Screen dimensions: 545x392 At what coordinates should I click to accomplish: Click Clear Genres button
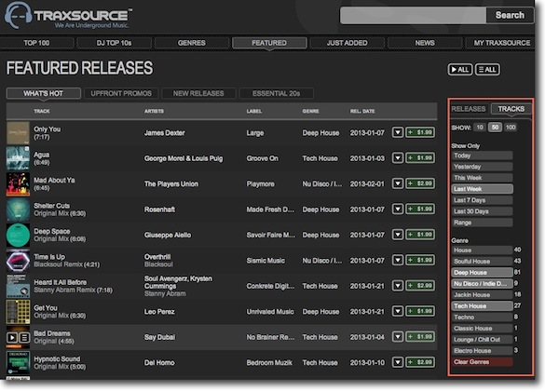(482, 362)
